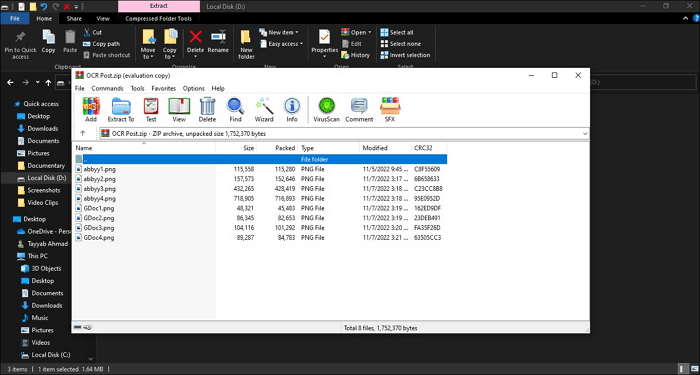The width and height of the screenshot is (700, 375).
Task: Click Select all in Explorer ribbon
Action: [x=397, y=33]
